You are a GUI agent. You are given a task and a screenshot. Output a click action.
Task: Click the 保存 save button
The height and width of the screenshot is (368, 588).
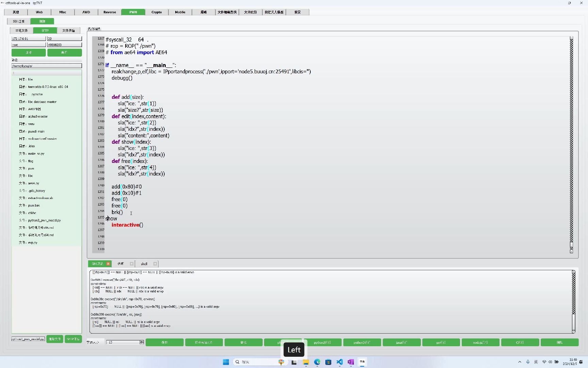[165, 342]
